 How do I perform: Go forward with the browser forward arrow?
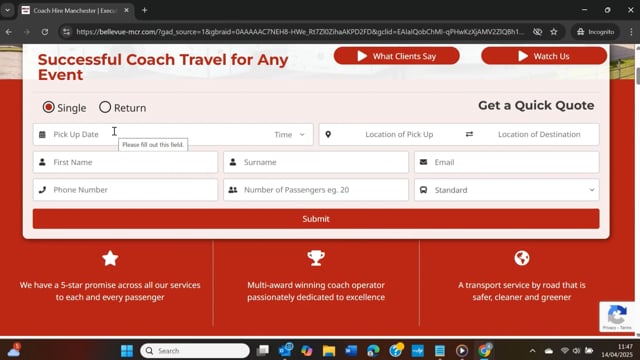(27, 32)
